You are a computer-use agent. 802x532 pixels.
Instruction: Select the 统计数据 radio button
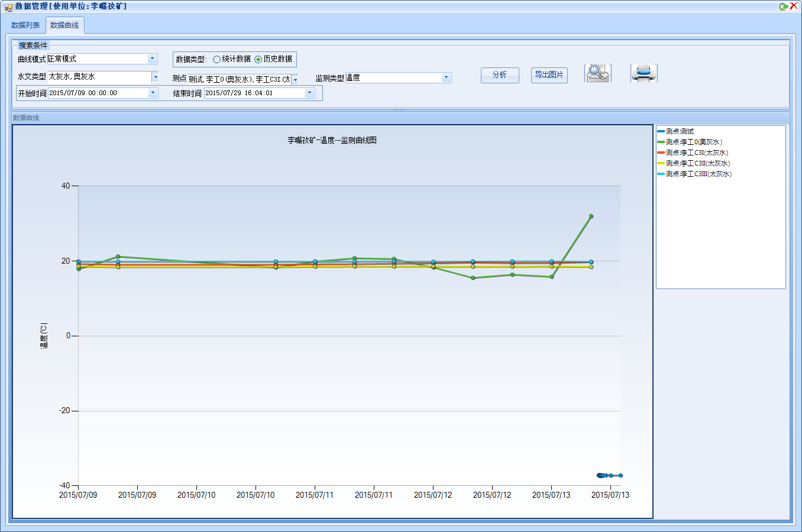click(216, 59)
